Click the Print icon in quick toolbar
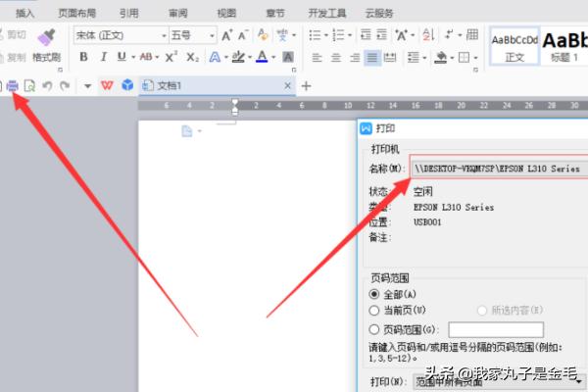The height and width of the screenshot is (392, 588). [13, 86]
